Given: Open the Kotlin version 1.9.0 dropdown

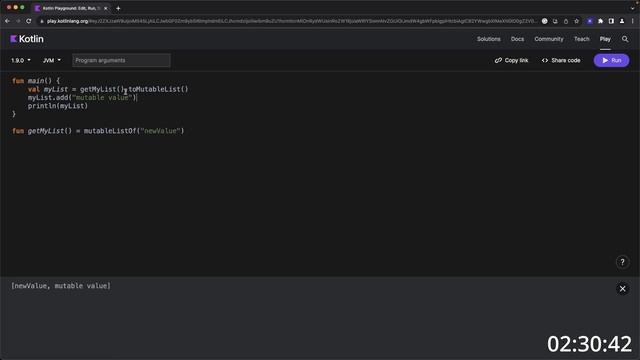Looking at the screenshot, I should [x=20, y=60].
